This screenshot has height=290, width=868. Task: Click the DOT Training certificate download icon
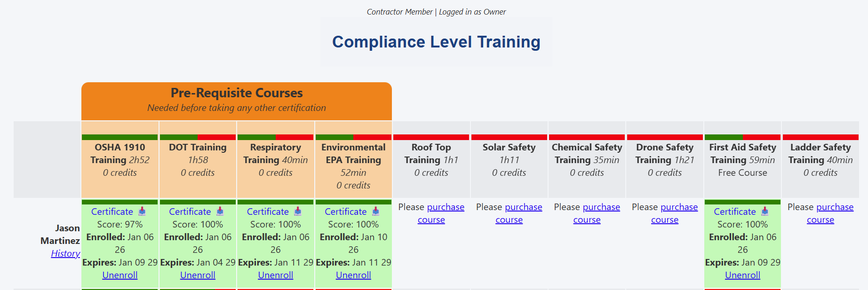coord(220,212)
